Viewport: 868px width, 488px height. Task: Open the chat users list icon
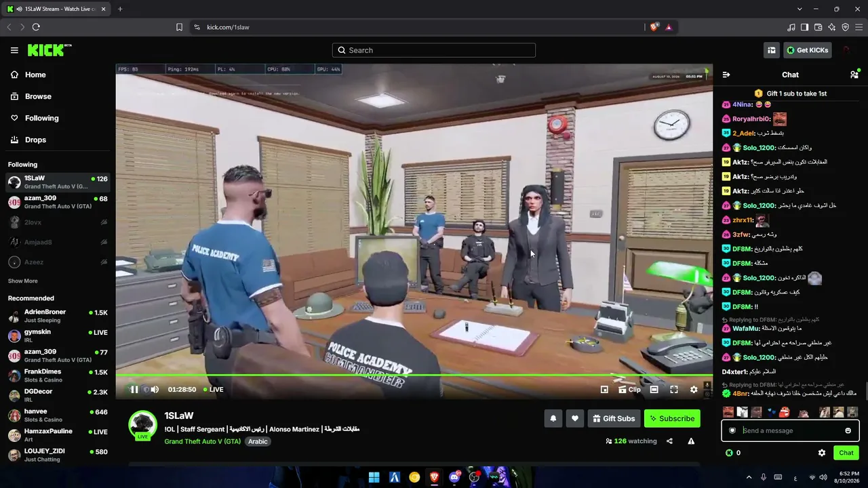854,75
